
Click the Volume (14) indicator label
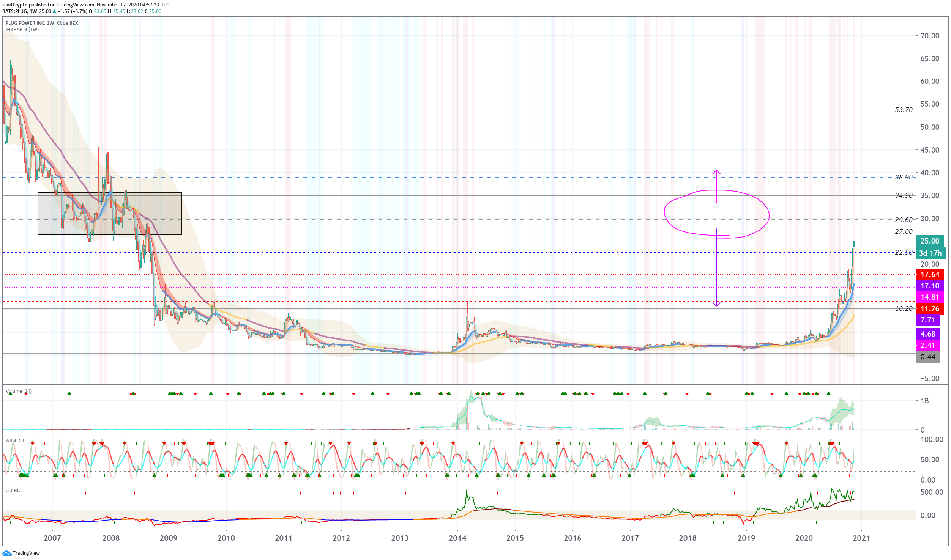[x=19, y=391]
